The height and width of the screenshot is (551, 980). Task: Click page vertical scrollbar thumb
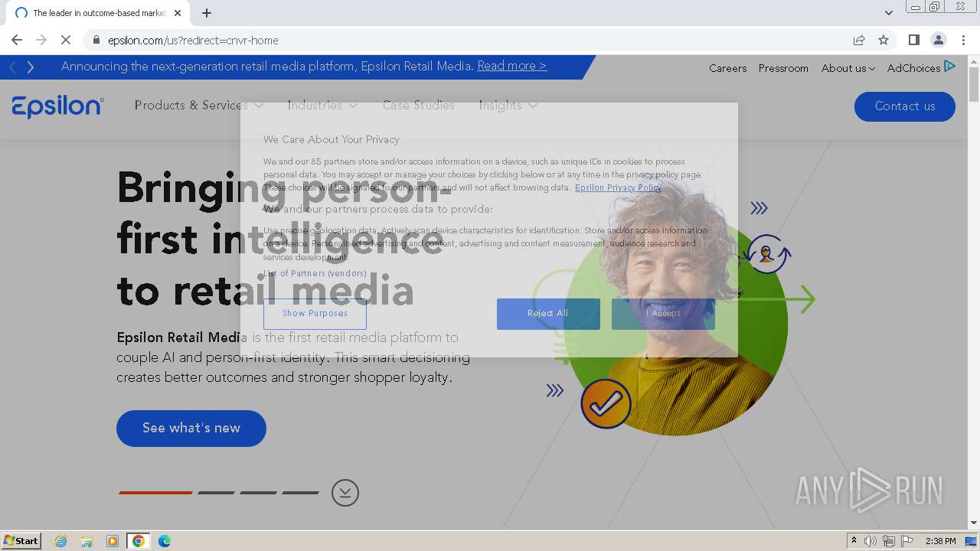click(x=974, y=83)
